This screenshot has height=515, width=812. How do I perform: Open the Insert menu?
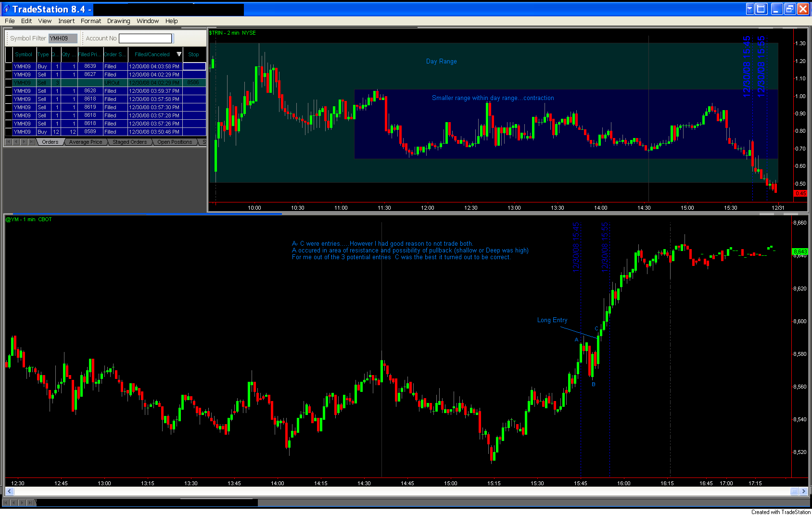click(66, 21)
